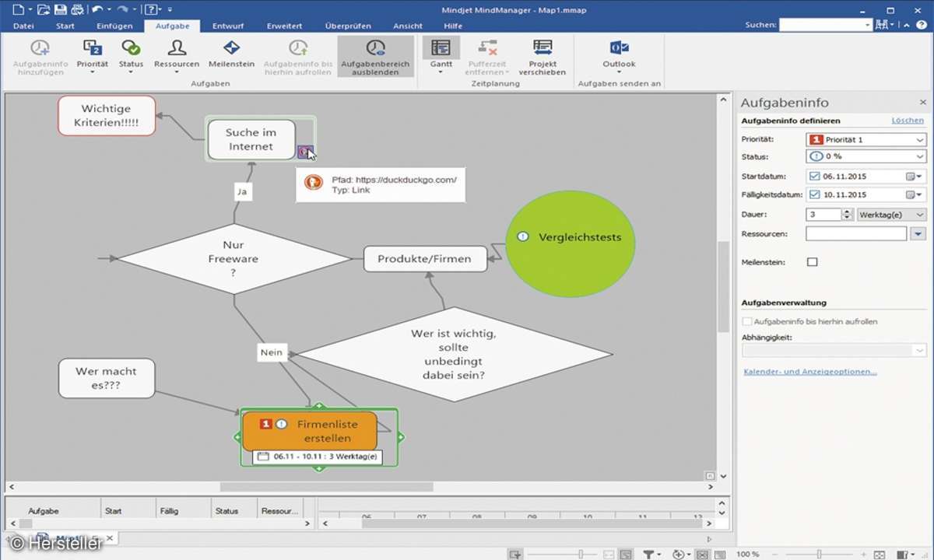The image size is (934, 560).
Task: Open Kalender- und Anzeigeoptionen link
Action: tap(809, 372)
